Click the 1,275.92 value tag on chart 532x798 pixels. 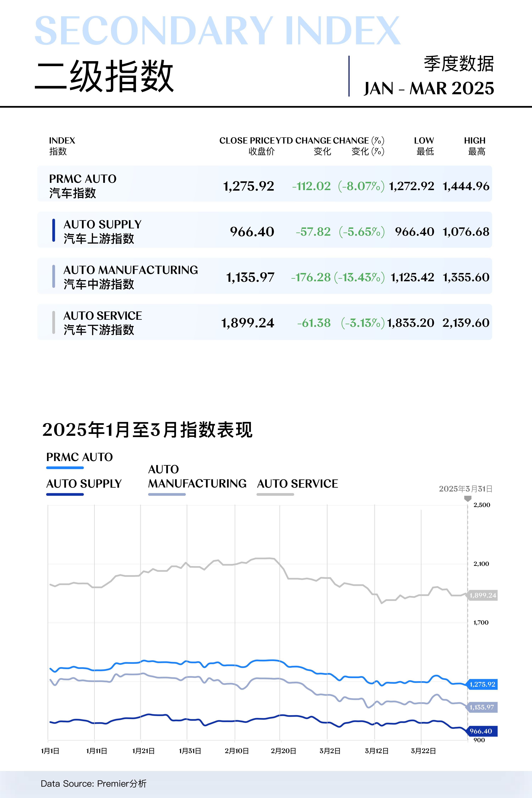click(x=482, y=684)
